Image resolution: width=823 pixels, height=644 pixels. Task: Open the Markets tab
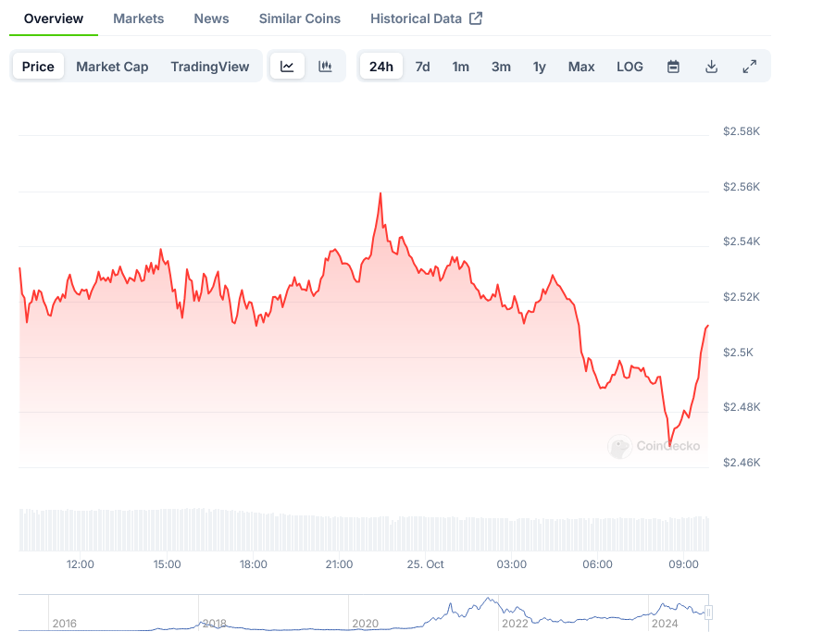point(138,19)
